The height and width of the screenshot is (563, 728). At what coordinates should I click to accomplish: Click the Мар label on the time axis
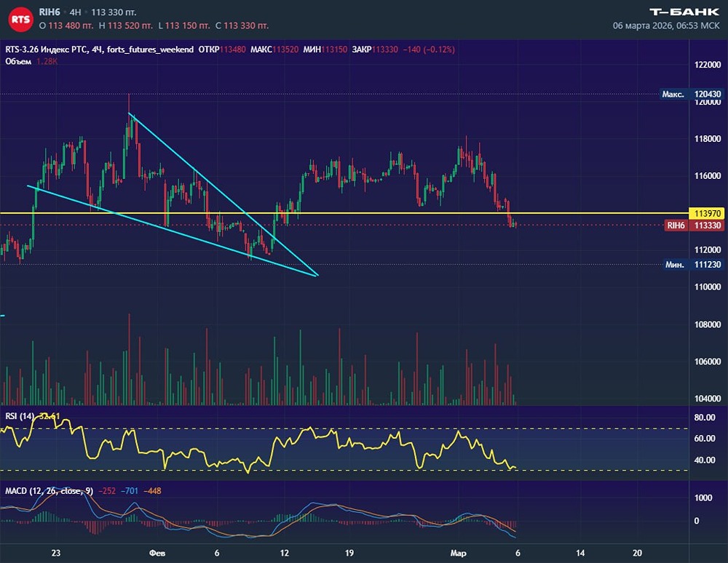click(x=458, y=553)
